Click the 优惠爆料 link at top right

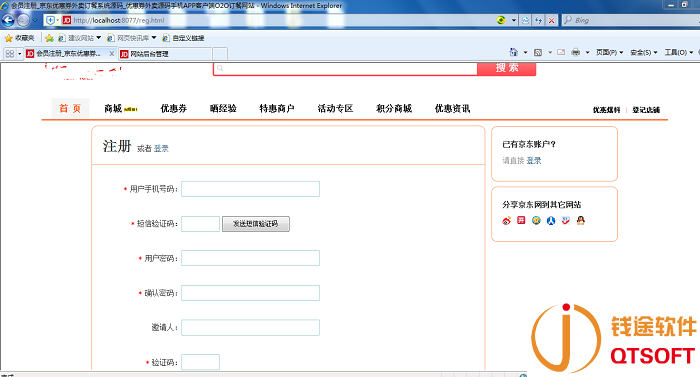(x=606, y=110)
